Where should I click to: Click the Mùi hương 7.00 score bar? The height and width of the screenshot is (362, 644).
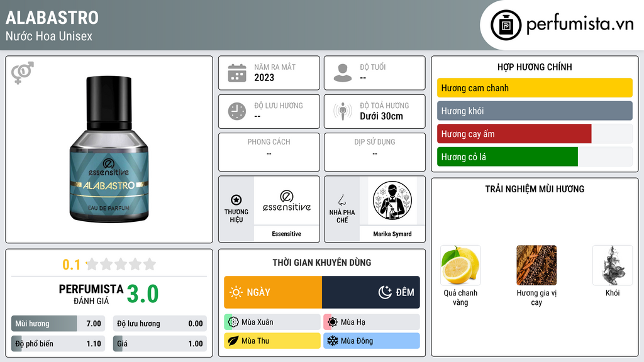[58, 324]
